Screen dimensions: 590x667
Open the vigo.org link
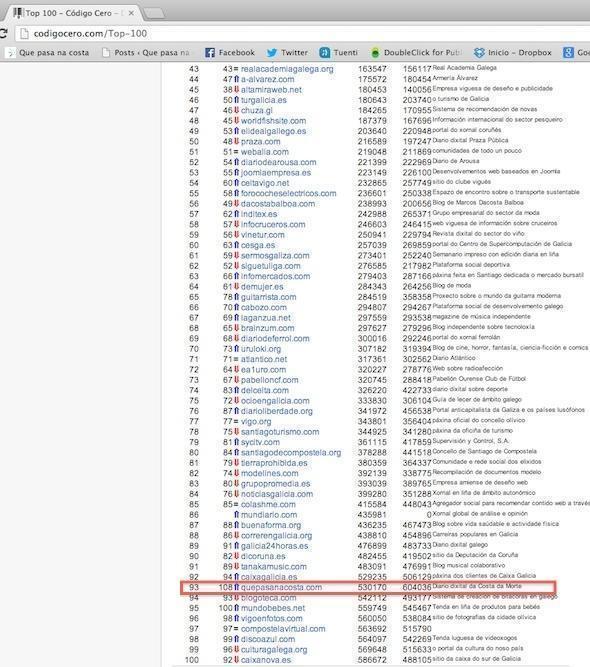coord(256,422)
